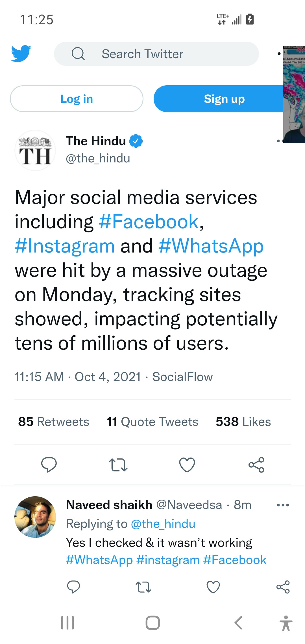
Task: Click the Search Twitter field
Action: pyautogui.click(x=156, y=54)
